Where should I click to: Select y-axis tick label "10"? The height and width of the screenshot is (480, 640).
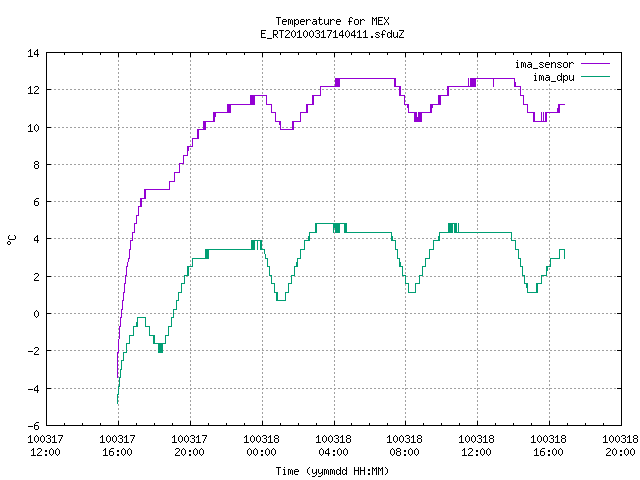tap(33, 128)
